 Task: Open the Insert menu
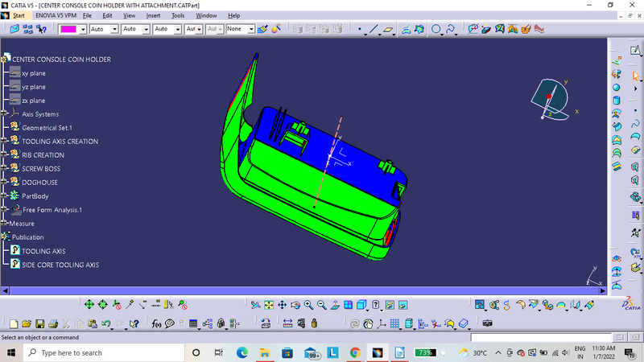153,15
